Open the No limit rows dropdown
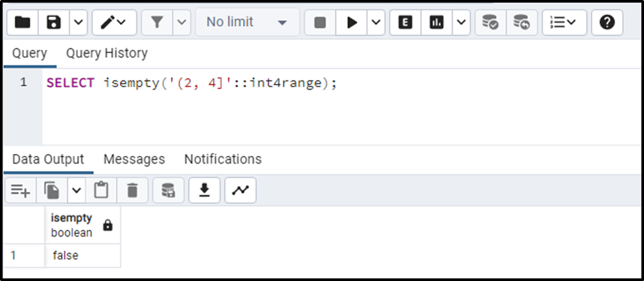This screenshot has height=281, width=644. [247, 22]
